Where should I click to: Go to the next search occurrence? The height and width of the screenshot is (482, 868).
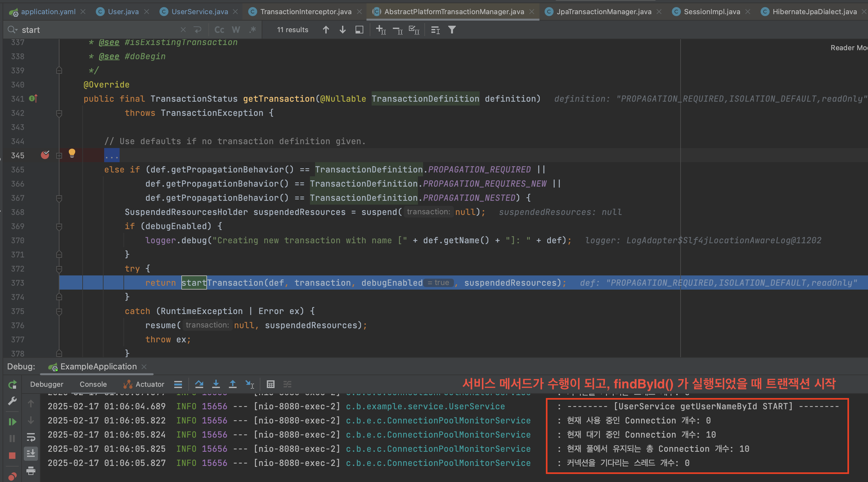pyautogui.click(x=342, y=30)
